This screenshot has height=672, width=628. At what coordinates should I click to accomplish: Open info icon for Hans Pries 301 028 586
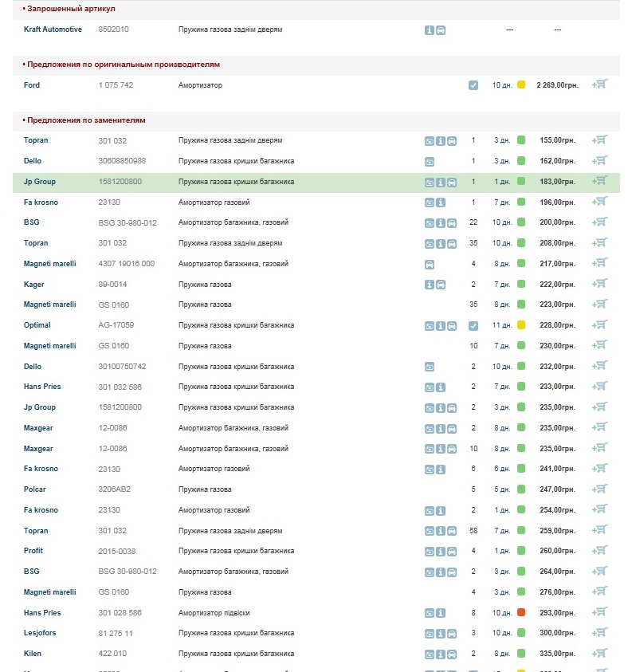click(x=441, y=613)
